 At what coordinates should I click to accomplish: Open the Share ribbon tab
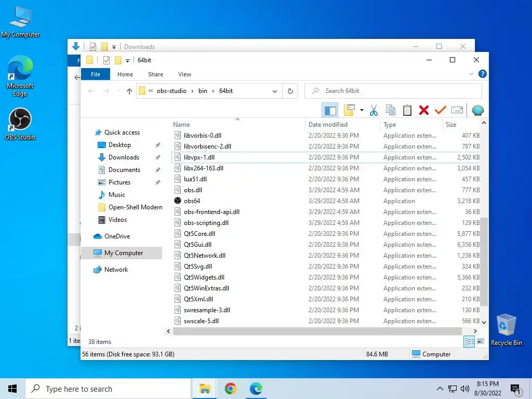(155, 74)
